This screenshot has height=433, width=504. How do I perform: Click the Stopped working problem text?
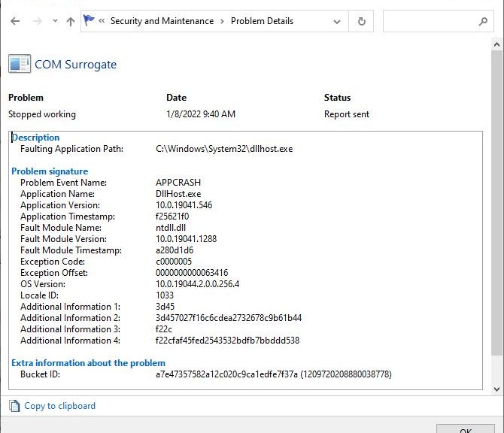(42, 114)
